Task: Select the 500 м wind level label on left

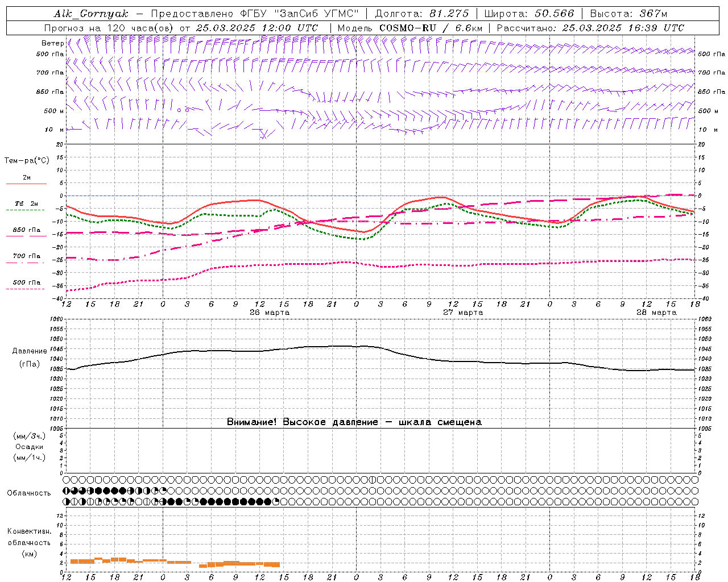Action: [x=54, y=111]
